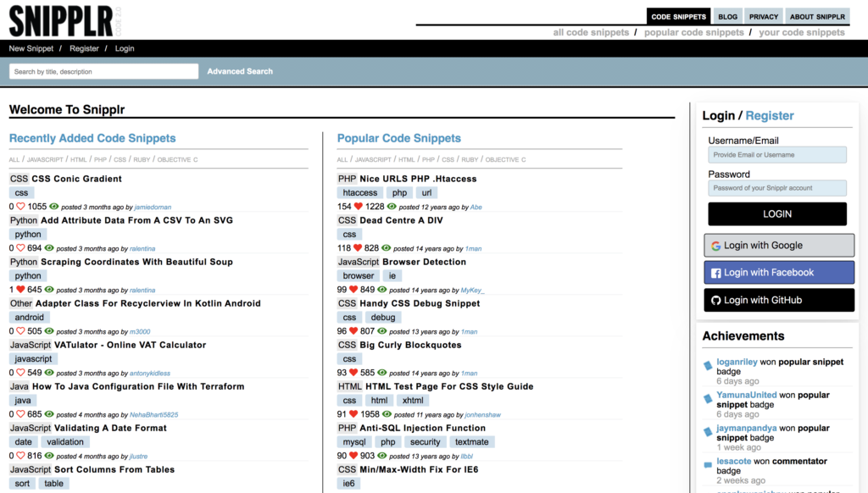Click the heart icon on CSS Conic Gradient
868x493 pixels.
tap(21, 207)
